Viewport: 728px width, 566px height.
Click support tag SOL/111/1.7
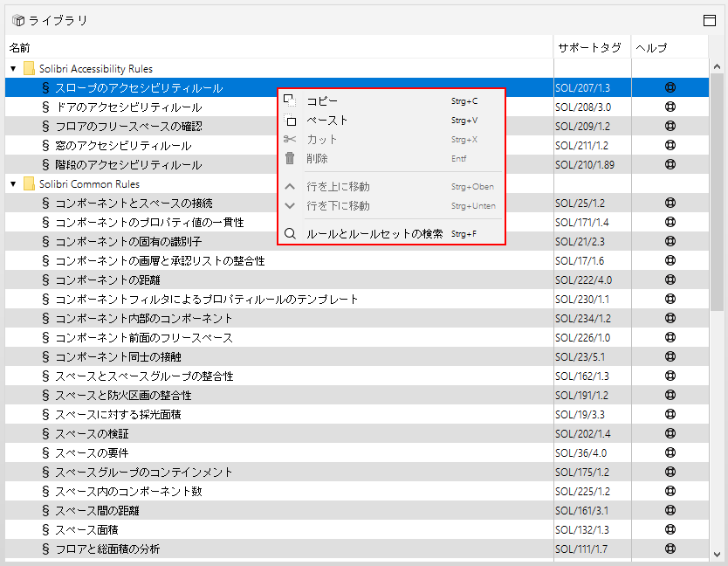[x=580, y=549]
